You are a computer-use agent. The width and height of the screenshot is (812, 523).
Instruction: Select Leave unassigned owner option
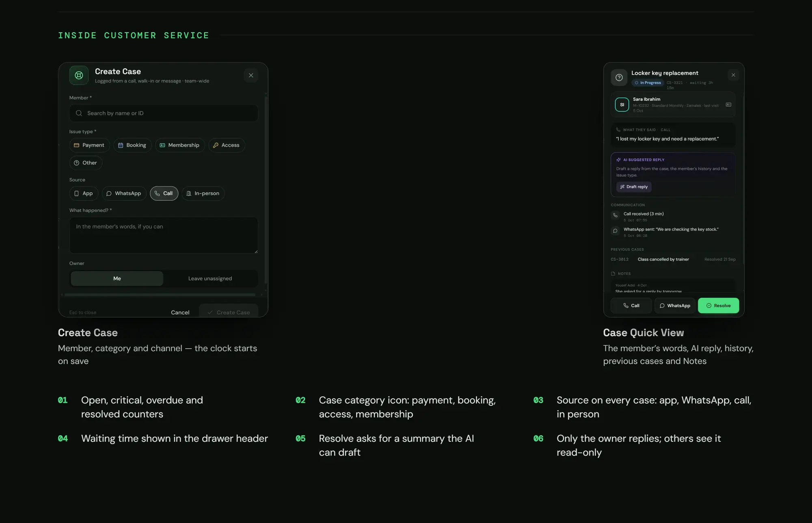click(210, 278)
